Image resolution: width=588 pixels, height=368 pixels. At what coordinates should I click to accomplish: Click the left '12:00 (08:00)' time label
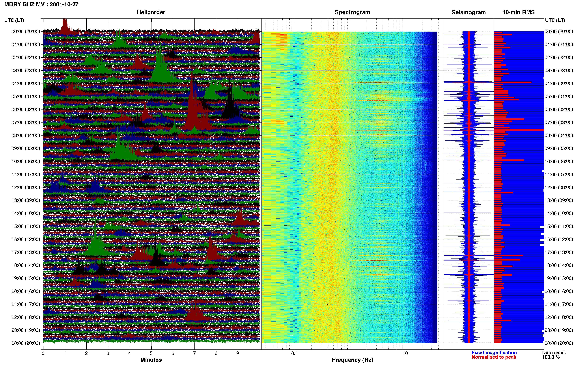click(x=26, y=187)
